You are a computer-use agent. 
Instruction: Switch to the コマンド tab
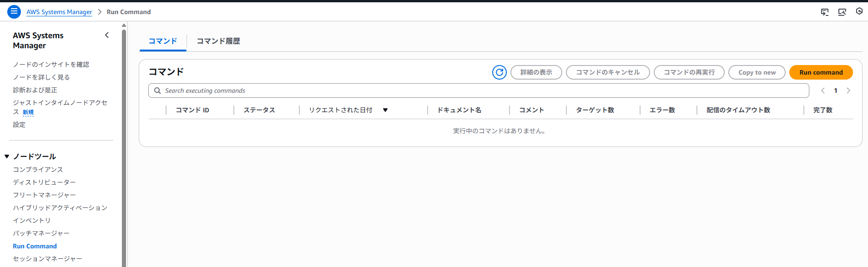tap(163, 41)
